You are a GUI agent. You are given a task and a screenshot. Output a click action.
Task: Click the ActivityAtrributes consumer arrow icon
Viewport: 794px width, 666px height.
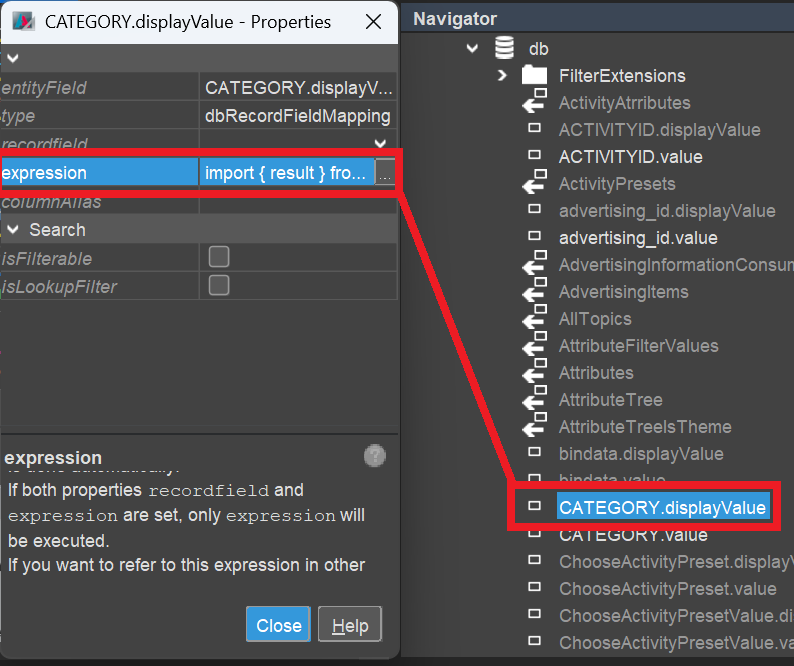point(534,102)
